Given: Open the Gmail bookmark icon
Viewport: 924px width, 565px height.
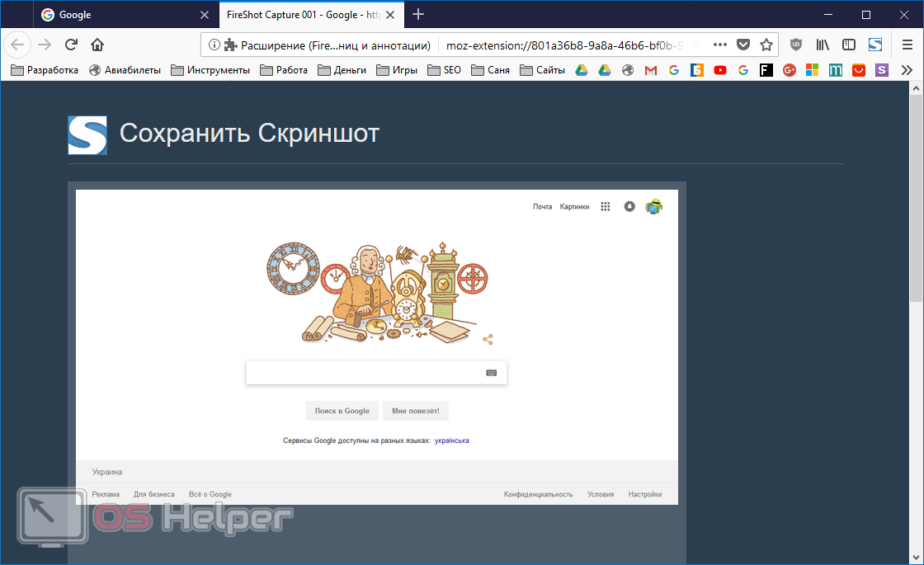Looking at the screenshot, I should pos(651,70).
